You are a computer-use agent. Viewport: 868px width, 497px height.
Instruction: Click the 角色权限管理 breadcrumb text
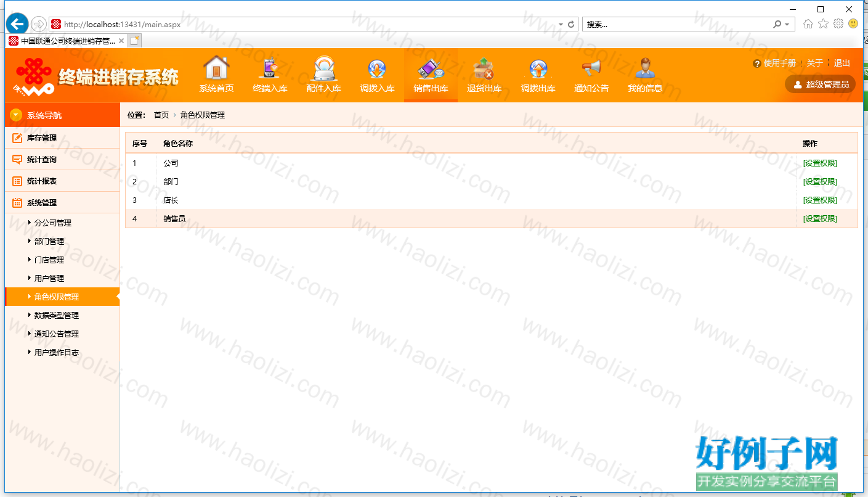[203, 115]
